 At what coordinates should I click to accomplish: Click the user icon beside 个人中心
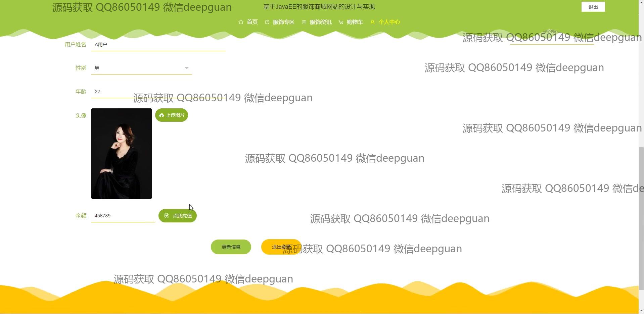pyautogui.click(x=372, y=22)
